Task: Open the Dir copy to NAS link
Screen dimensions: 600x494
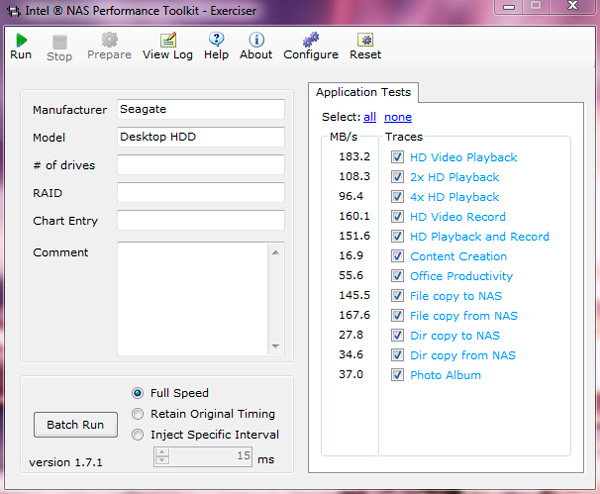Action: tap(455, 336)
